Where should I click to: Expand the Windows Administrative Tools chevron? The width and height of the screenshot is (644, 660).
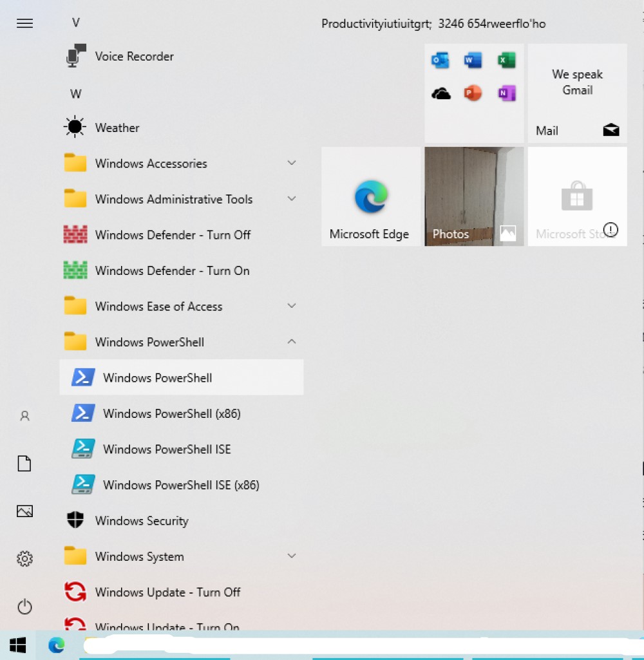(x=291, y=199)
